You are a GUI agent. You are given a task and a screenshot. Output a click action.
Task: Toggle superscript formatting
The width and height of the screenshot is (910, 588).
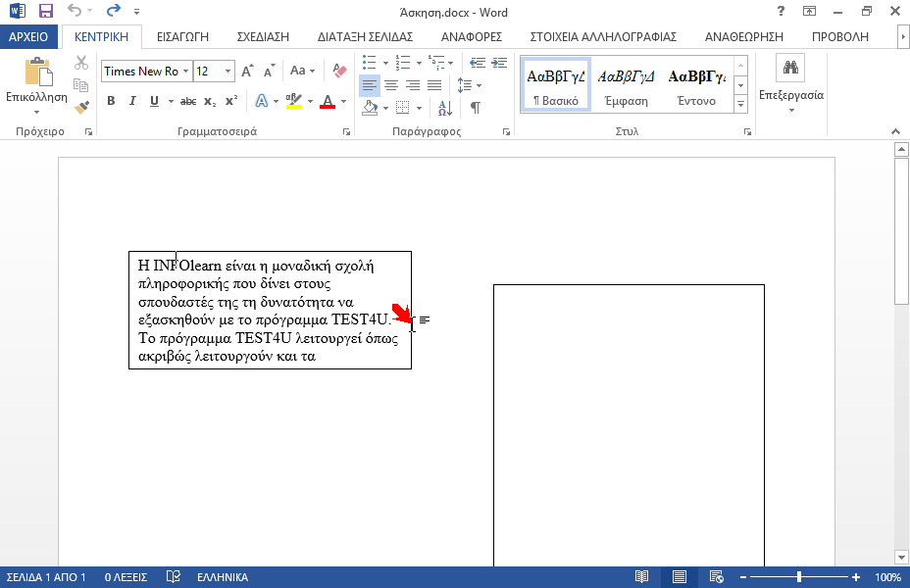tap(231, 102)
